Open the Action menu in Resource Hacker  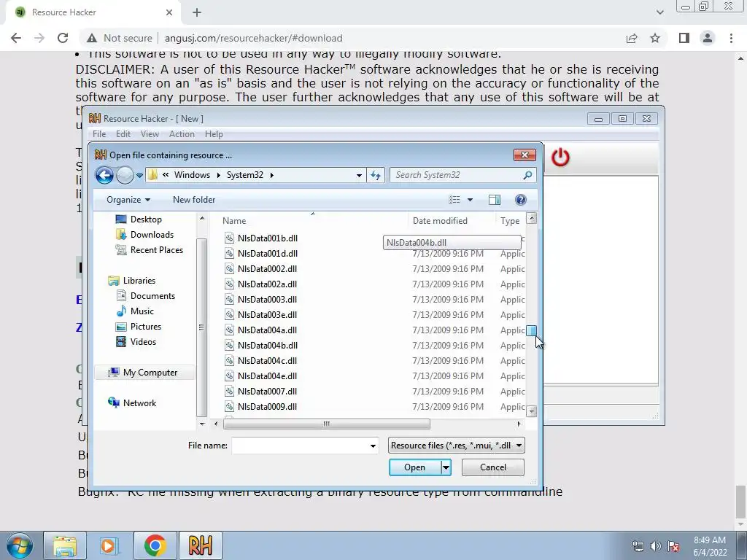pos(182,134)
